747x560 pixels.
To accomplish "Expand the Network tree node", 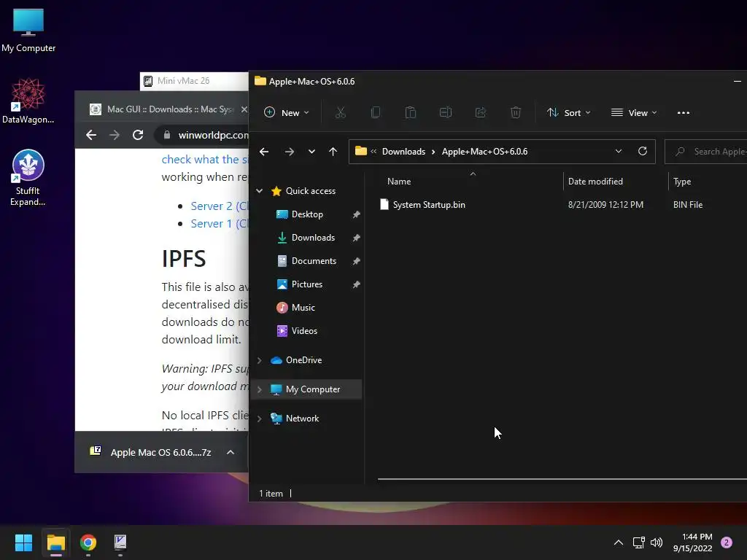I will 259,419.
